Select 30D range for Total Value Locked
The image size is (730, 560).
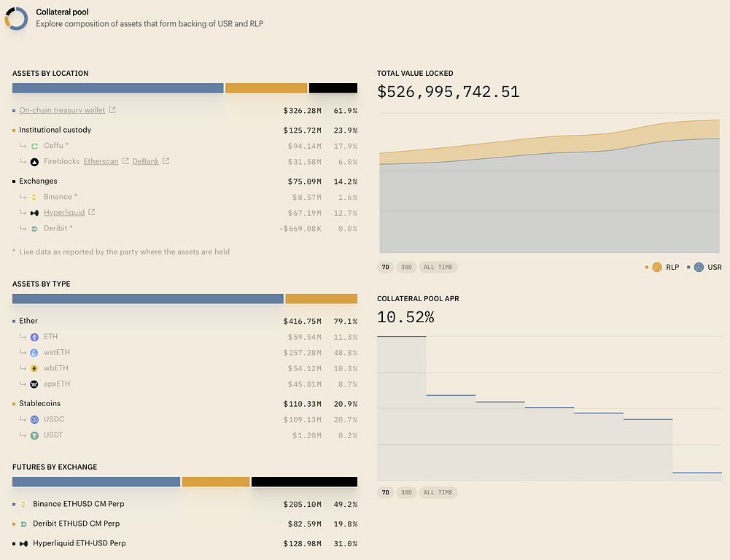pyautogui.click(x=406, y=268)
